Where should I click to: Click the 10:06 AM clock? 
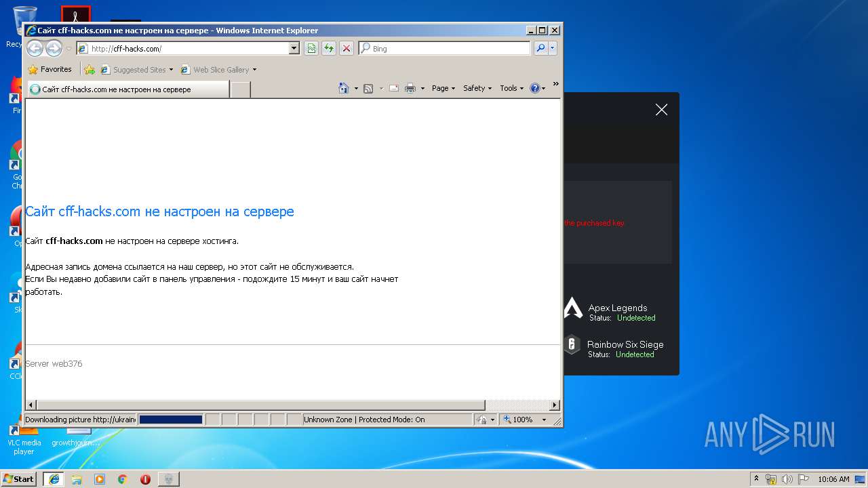pyautogui.click(x=833, y=479)
